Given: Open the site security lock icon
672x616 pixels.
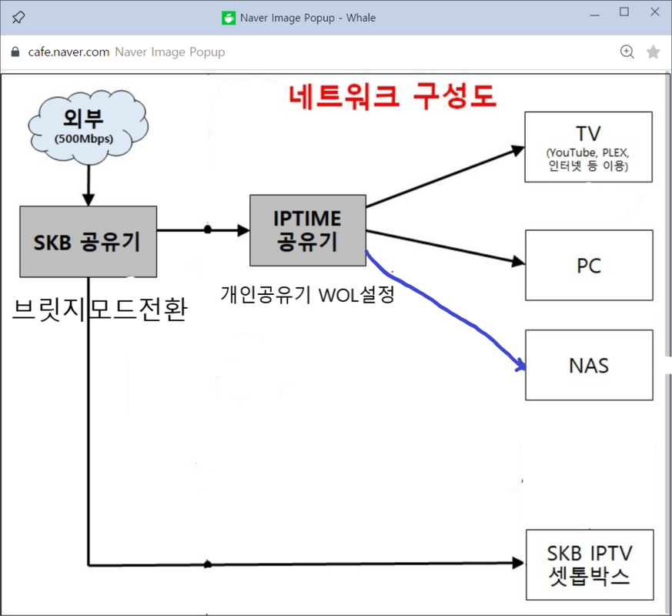Looking at the screenshot, I should [15, 52].
